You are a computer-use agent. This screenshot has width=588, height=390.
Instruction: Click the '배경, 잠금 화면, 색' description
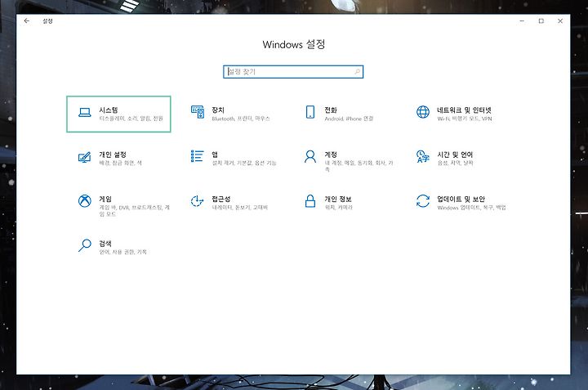click(x=120, y=163)
